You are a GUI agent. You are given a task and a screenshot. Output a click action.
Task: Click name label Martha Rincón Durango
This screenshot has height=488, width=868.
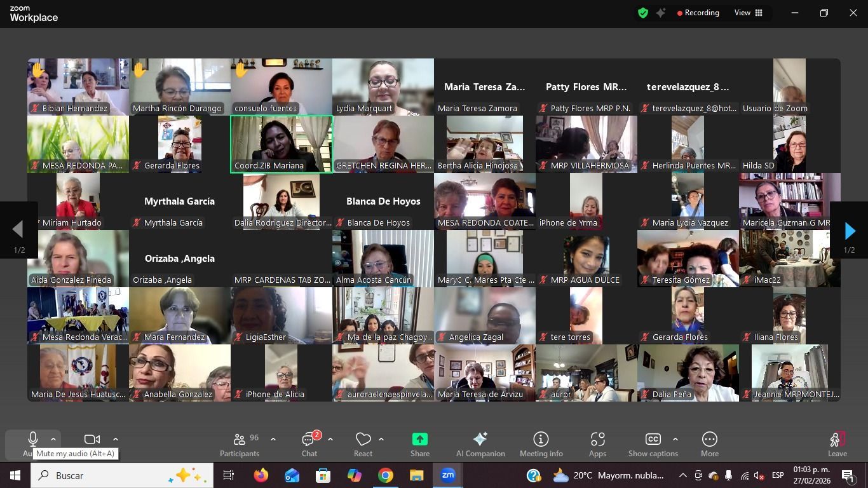coord(177,109)
